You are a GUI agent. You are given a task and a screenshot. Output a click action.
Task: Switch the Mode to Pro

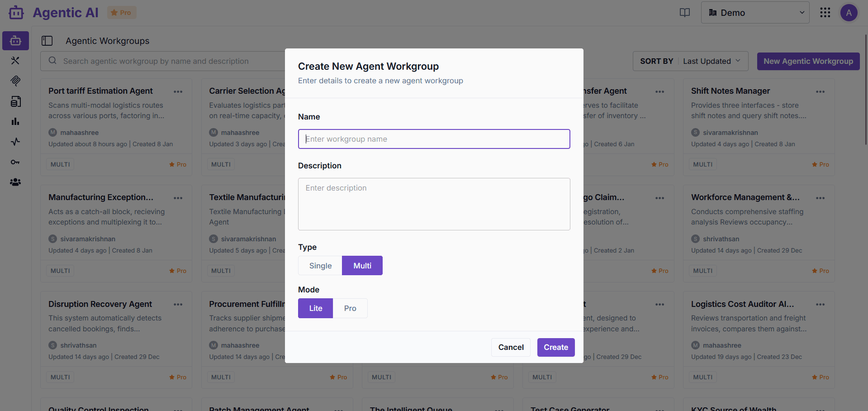[x=350, y=308]
